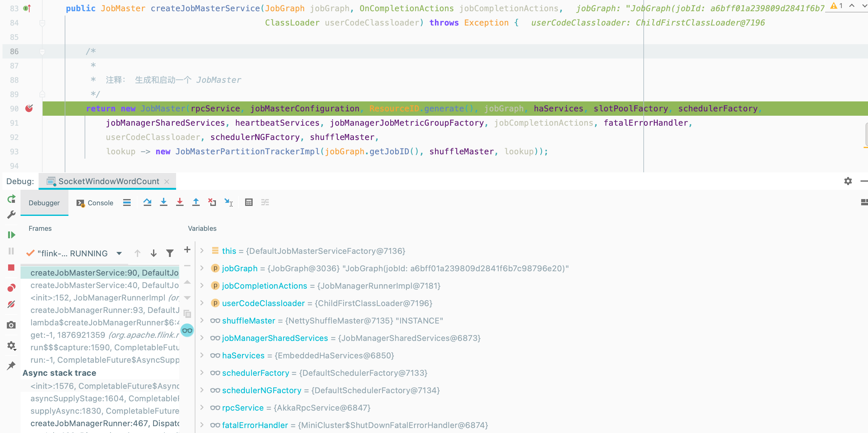The image size is (868, 433).
Task: Click Run to Cursor icon
Action: point(228,202)
